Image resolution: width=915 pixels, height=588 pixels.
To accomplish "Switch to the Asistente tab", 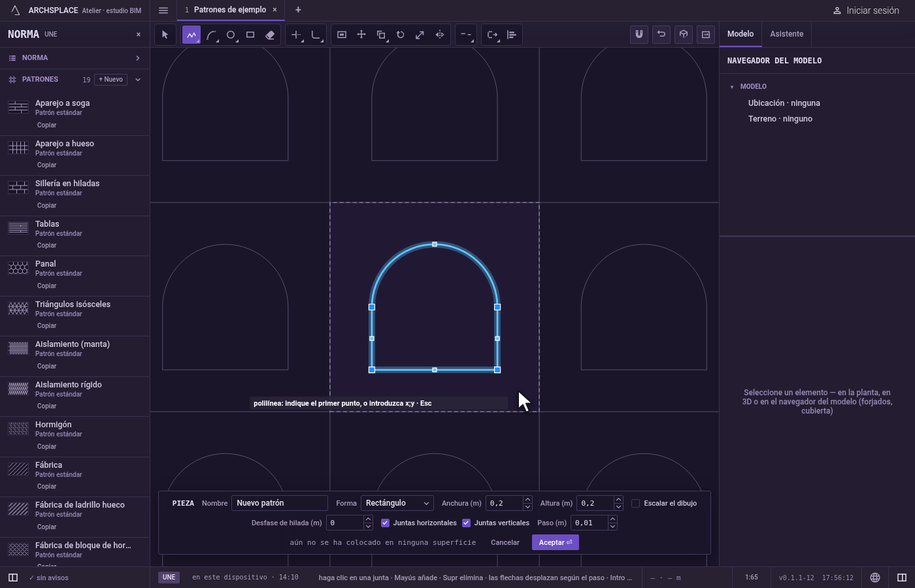I will 787,34.
